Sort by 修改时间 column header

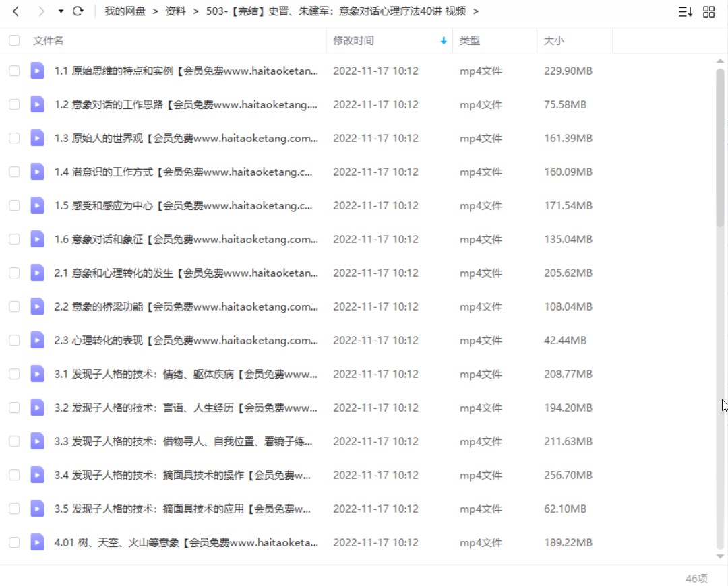click(353, 41)
